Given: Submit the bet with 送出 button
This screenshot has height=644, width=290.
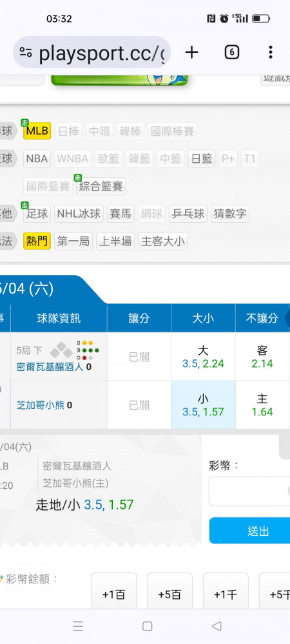Looking at the screenshot, I should tap(250, 531).
